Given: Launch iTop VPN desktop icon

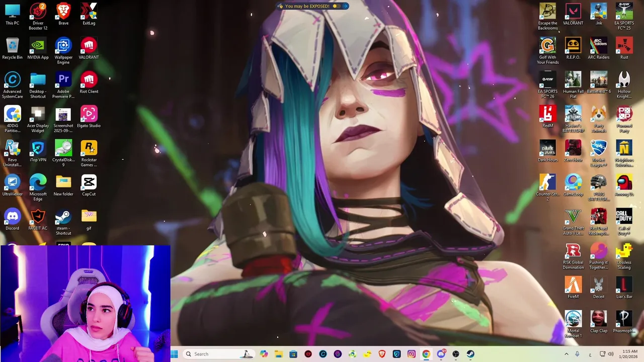Looking at the screenshot, I should [38, 151].
